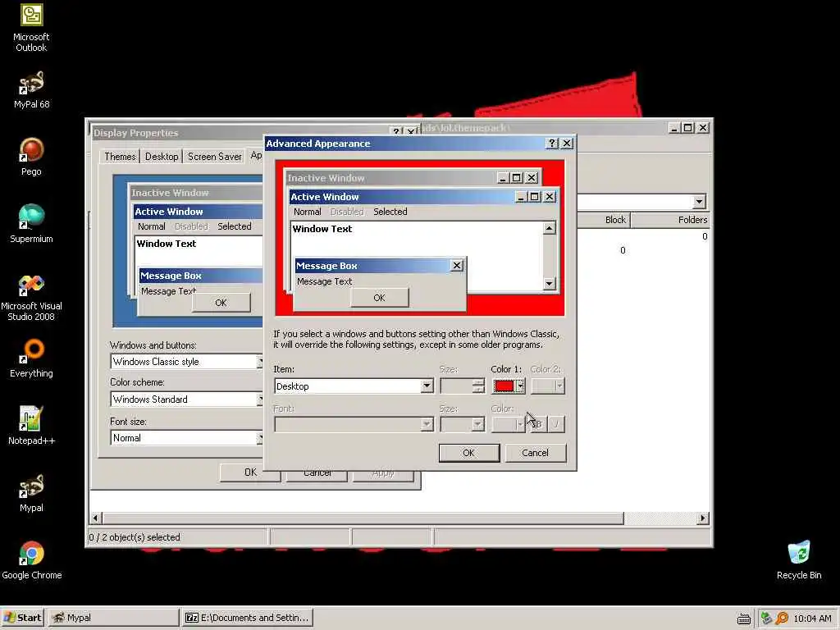Open the Start menu

click(22, 618)
